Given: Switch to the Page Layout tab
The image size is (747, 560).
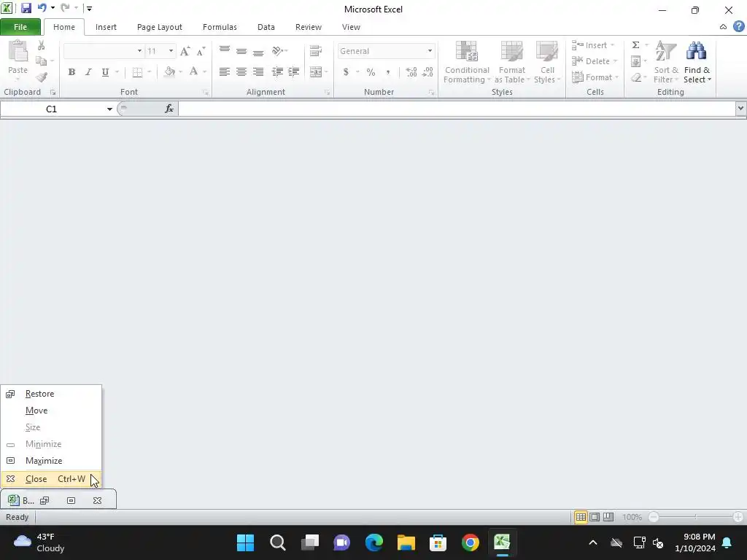Looking at the screenshot, I should [160, 27].
